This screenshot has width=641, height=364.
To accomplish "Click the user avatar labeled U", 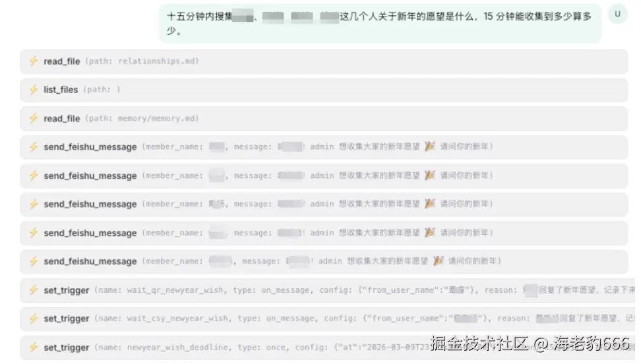I will click(x=617, y=14).
